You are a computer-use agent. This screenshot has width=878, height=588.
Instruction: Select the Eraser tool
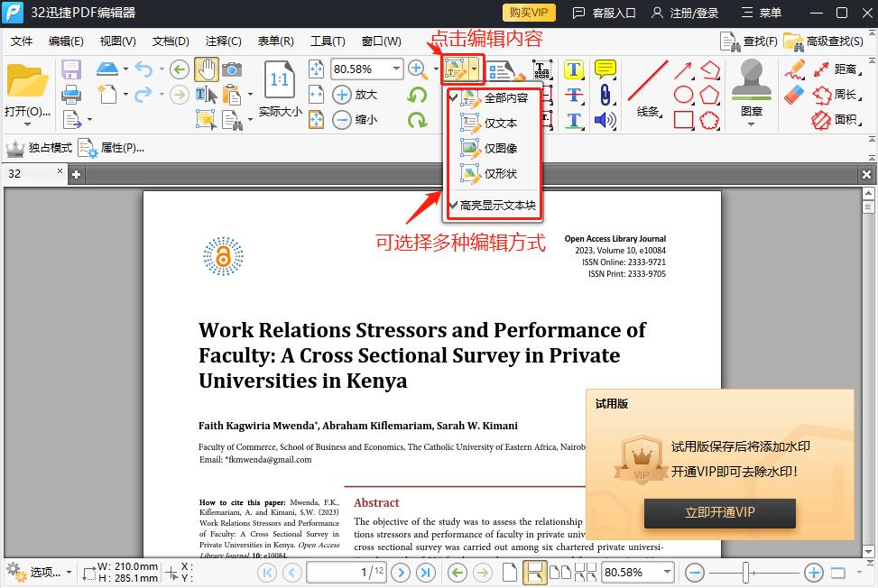click(x=794, y=94)
